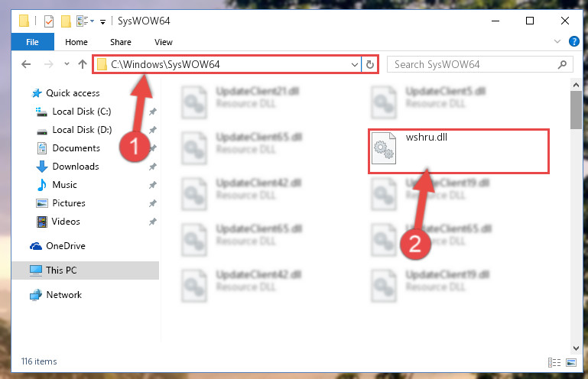This screenshot has width=588, height=379.
Task: Expand the ribbon chevron
Action: pos(557,41)
